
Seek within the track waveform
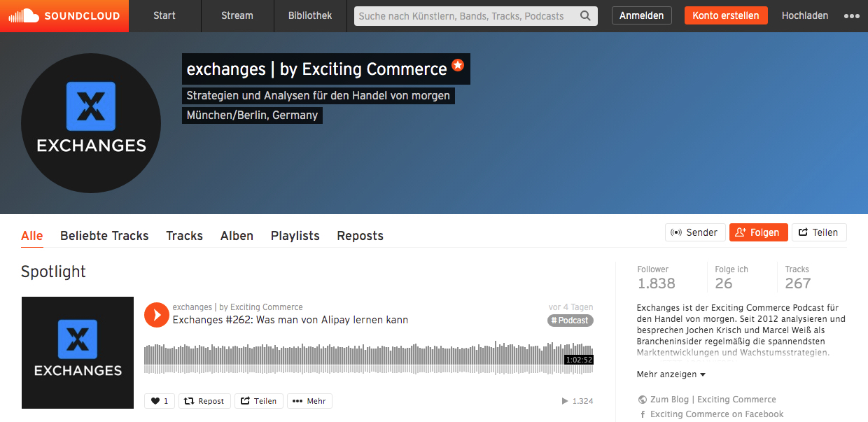coord(369,358)
